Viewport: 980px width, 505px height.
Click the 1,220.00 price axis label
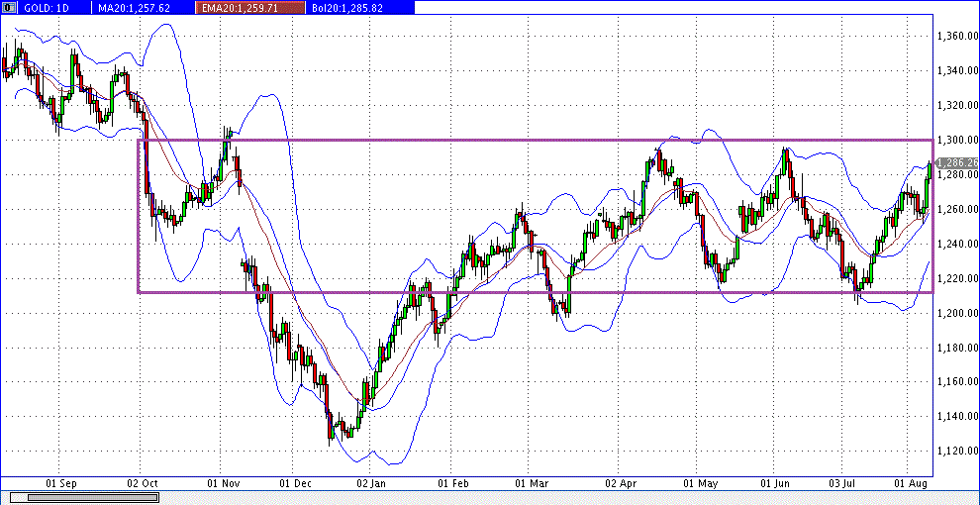coord(958,279)
